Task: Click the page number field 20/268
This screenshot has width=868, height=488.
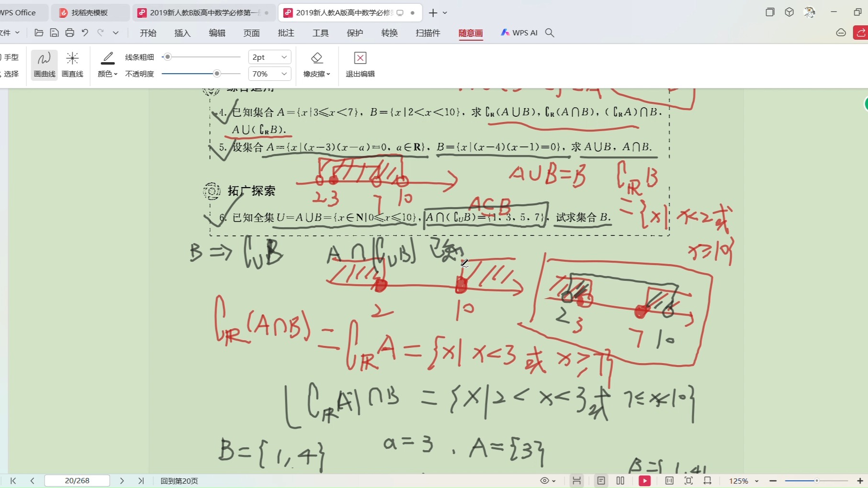Action: click(x=77, y=481)
